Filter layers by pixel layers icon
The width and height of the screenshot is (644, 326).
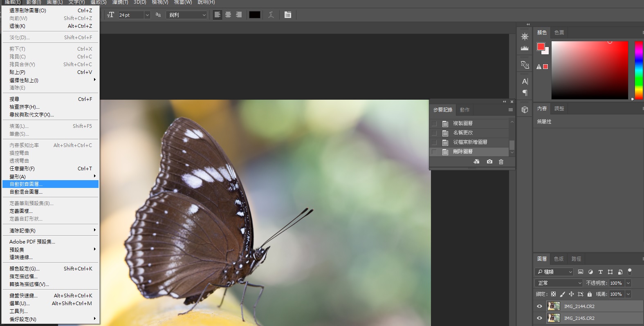click(581, 272)
